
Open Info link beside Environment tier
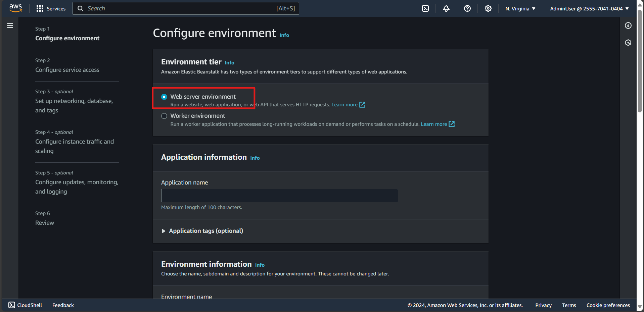pos(230,63)
